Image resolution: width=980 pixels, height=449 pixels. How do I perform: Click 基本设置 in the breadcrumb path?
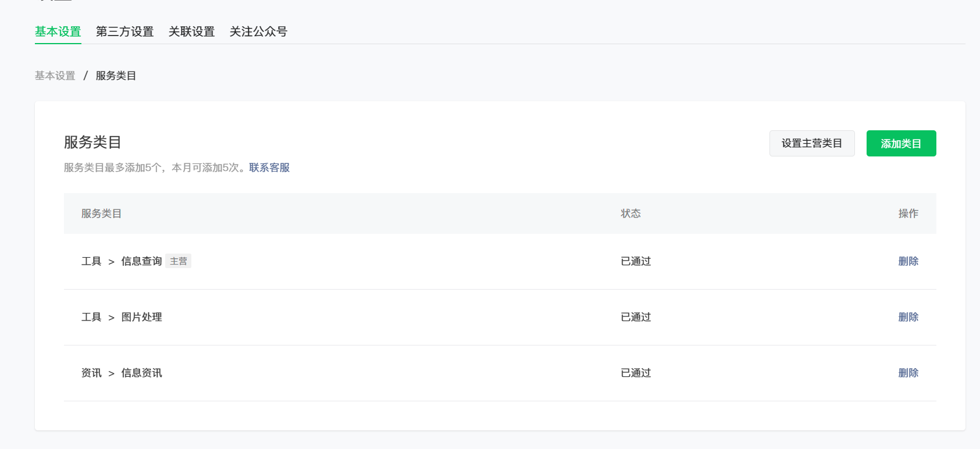point(55,76)
